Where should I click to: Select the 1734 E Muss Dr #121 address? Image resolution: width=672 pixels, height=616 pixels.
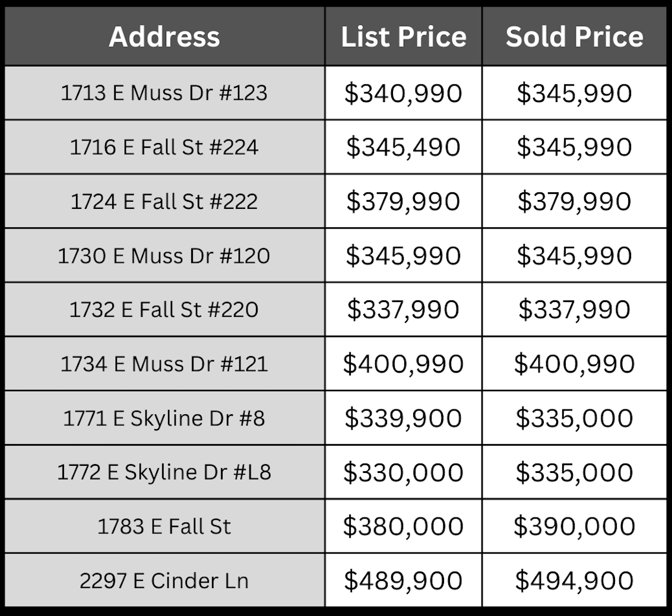click(164, 364)
